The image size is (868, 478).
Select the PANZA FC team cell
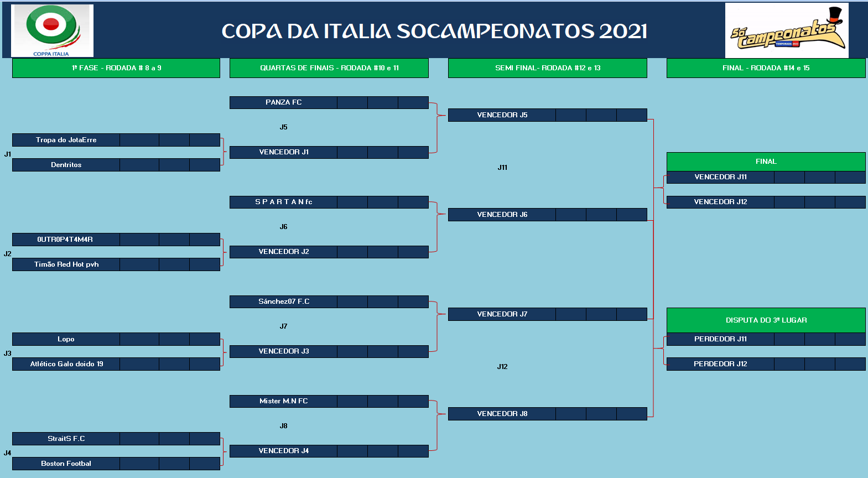(x=283, y=102)
